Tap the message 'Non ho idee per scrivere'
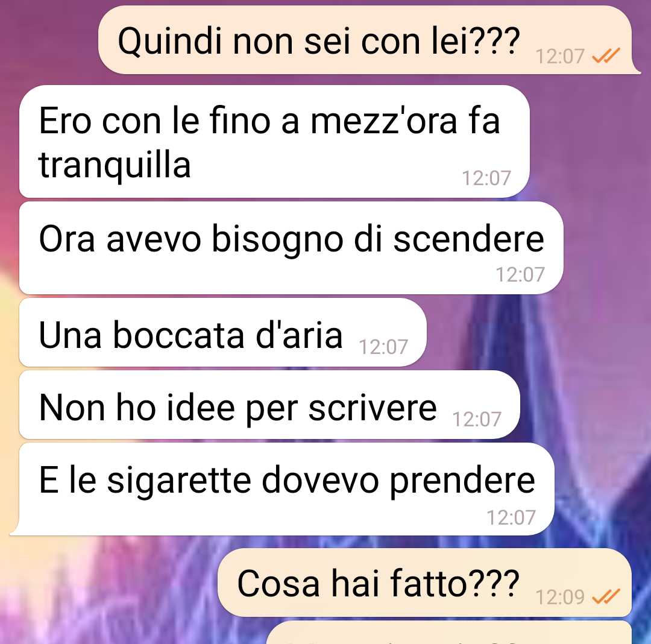 click(269, 405)
